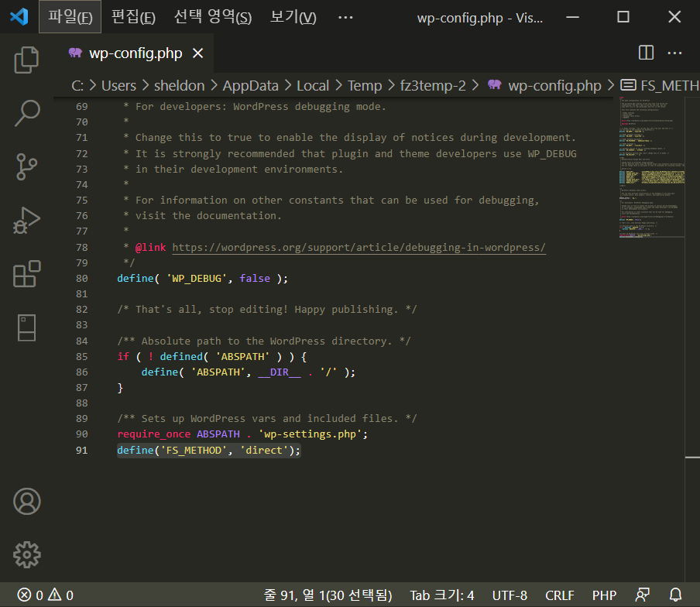Click the warnings count icon in status bar
Image resolution: width=700 pixels, height=607 pixels.
[54, 595]
